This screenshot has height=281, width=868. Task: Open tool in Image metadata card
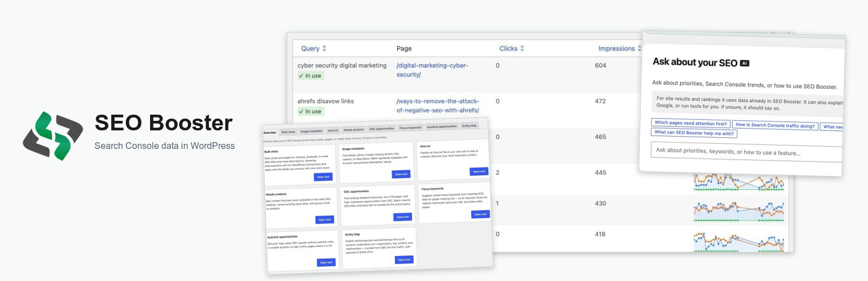[x=401, y=174]
